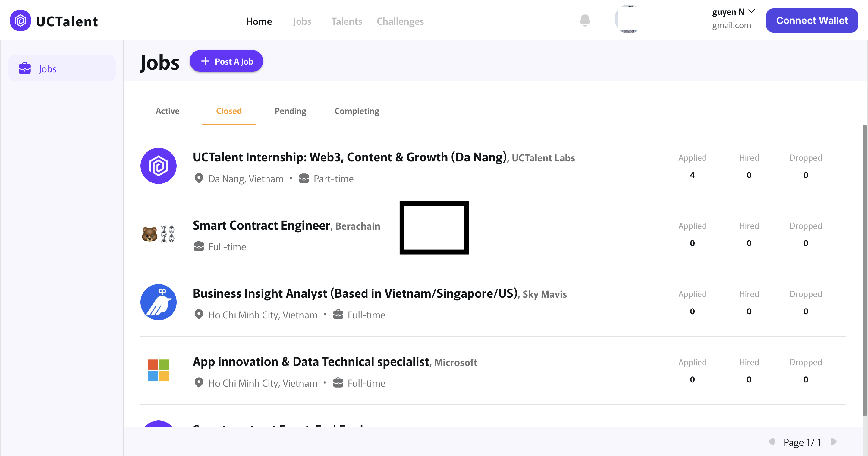Image resolution: width=868 pixels, height=456 pixels.
Task: Click the Connect Wallet button
Action: tap(812, 21)
